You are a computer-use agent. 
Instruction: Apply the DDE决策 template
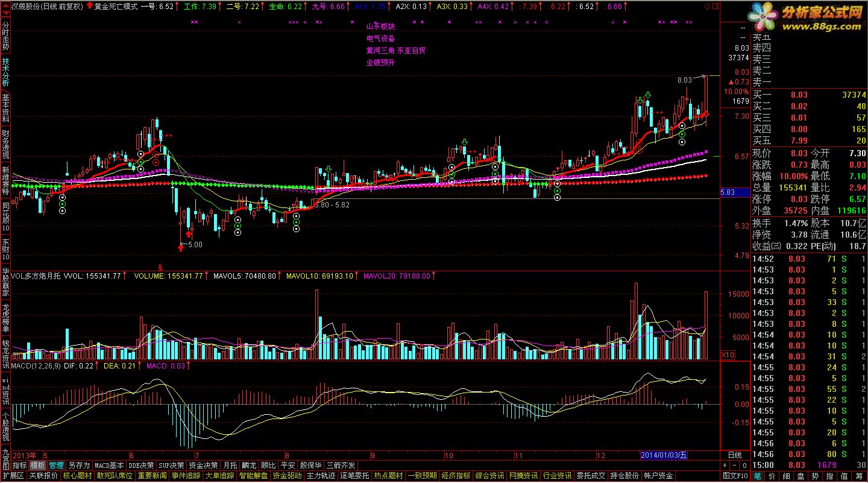(140, 466)
